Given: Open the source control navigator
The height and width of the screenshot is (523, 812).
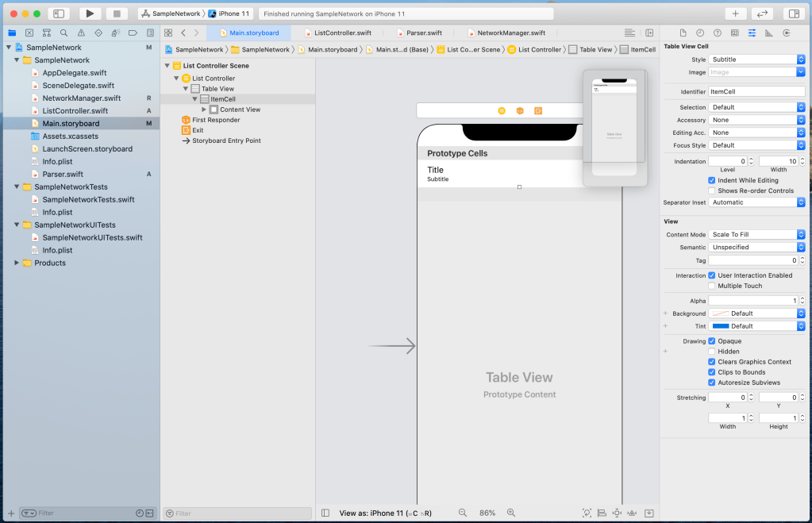Looking at the screenshot, I should click(x=29, y=33).
